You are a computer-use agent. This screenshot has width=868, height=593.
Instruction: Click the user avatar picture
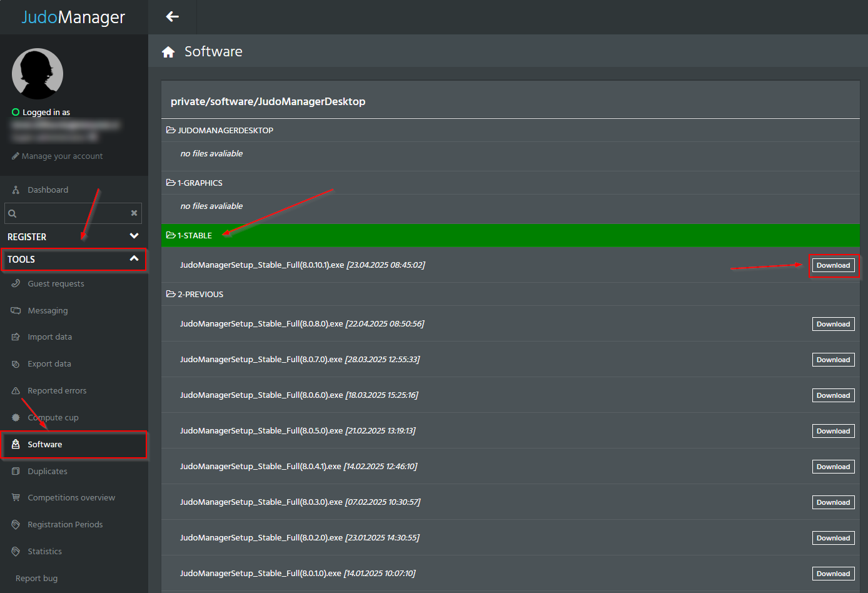[x=38, y=74]
